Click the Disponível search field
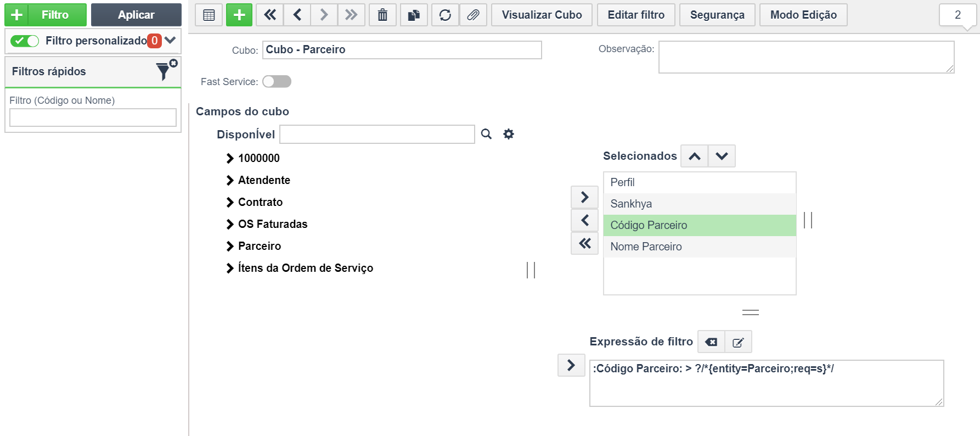The height and width of the screenshot is (436, 980). 377,135
